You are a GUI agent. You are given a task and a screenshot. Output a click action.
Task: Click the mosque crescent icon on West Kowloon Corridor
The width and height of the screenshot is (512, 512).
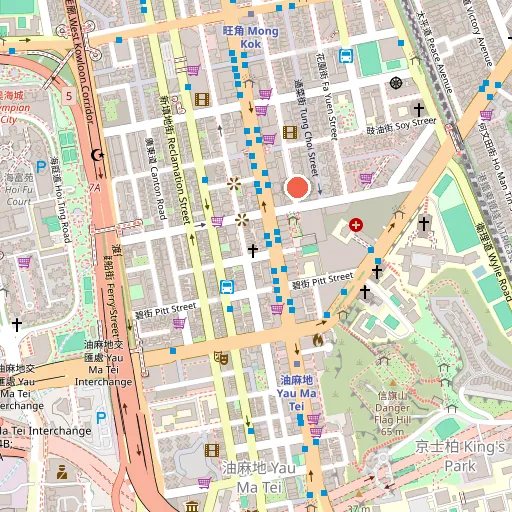coord(97,155)
